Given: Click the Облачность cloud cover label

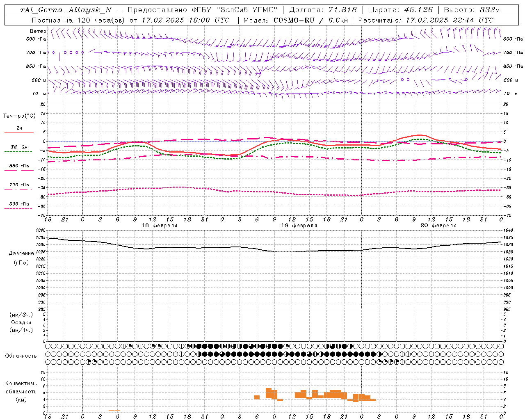Looking at the screenshot, I should 21,356.
